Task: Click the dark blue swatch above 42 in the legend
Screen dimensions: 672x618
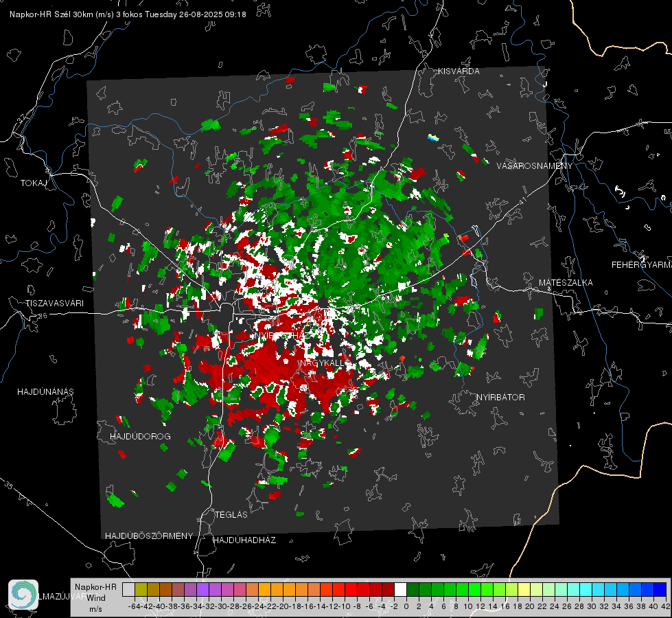Action: click(660, 589)
